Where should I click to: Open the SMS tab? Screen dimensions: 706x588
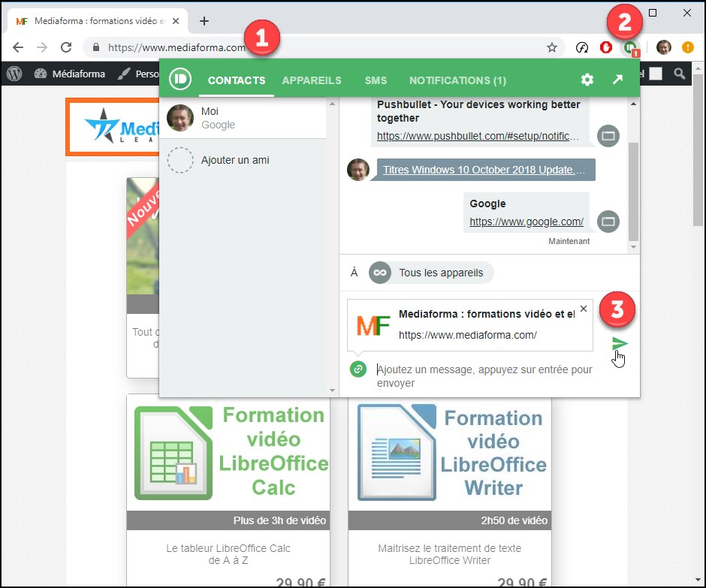[x=376, y=80]
